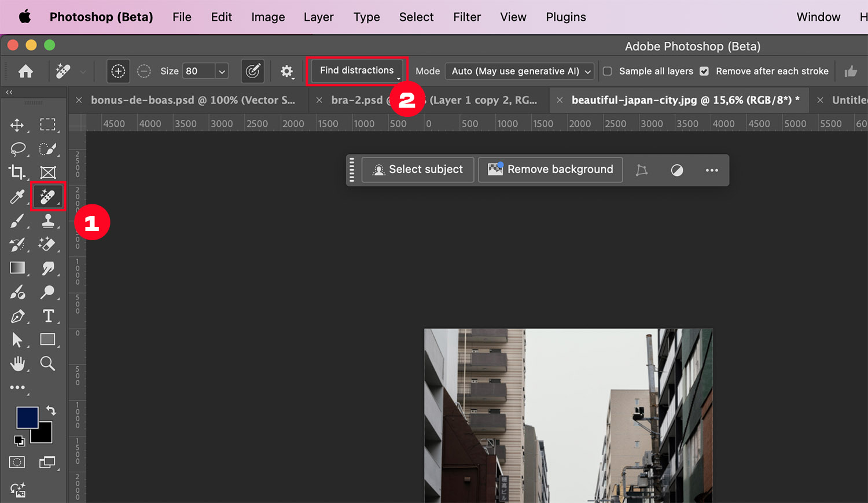The width and height of the screenshot is (868, 503).
Task: Collapse the tools panel with double arrows
Action: click(x=9, y=92)
